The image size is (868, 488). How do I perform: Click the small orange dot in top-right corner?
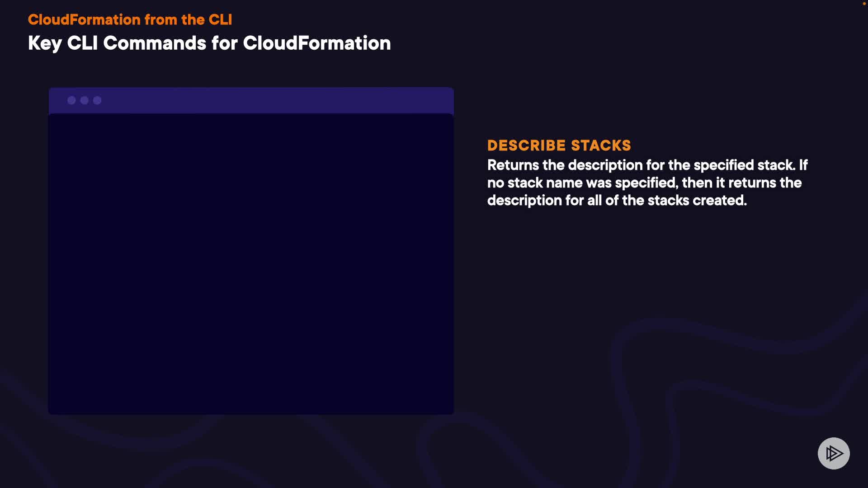(x=864, y=4)
